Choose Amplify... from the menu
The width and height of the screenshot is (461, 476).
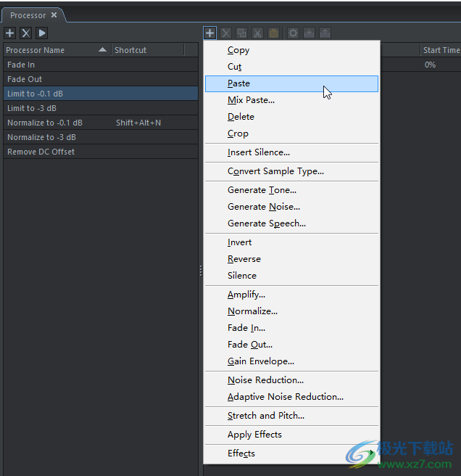[x=292, y=295]
